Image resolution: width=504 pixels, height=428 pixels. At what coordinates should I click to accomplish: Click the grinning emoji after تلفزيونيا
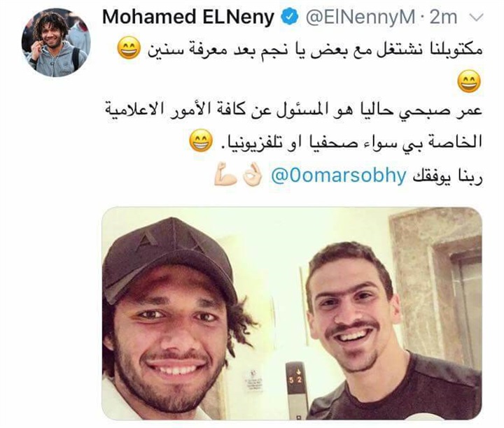pos(201,141)
